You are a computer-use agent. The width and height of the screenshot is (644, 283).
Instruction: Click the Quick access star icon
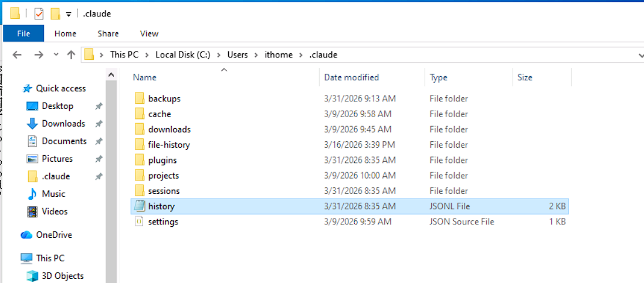[28, 88]
